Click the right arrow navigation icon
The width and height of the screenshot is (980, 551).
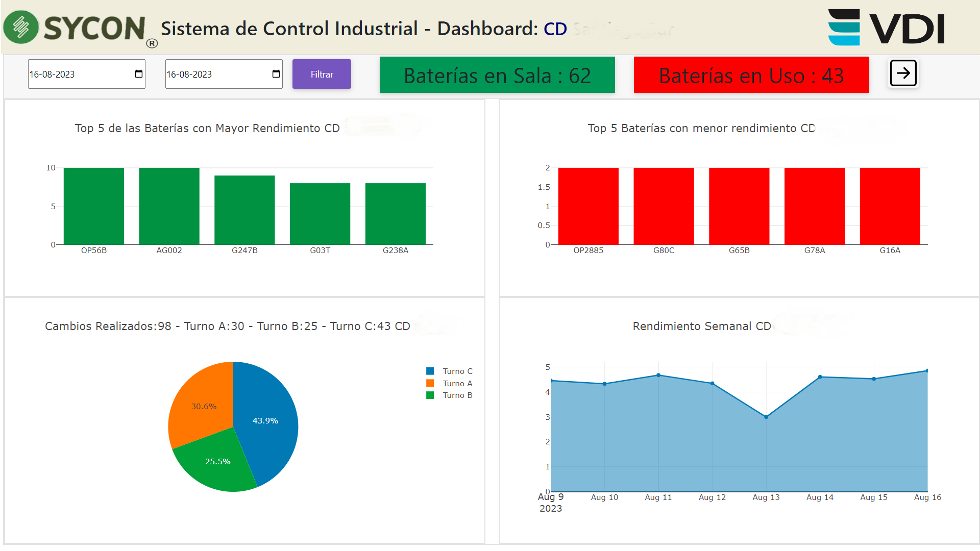(903, 73)
